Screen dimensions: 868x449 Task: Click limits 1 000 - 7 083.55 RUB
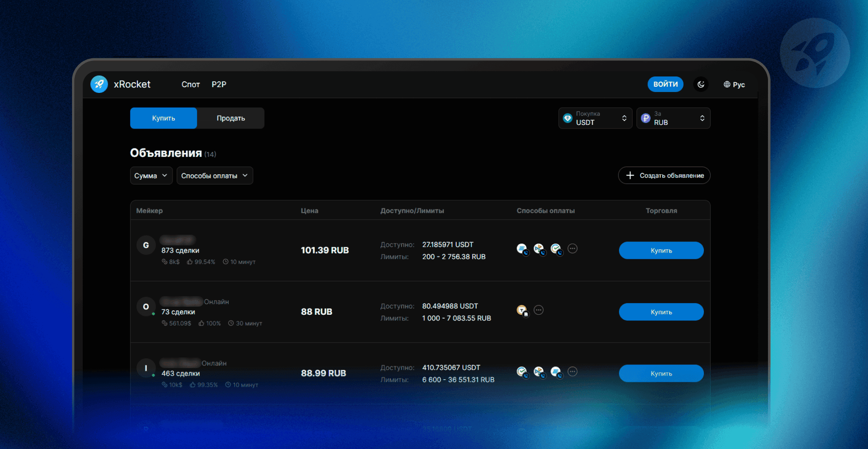457,318
